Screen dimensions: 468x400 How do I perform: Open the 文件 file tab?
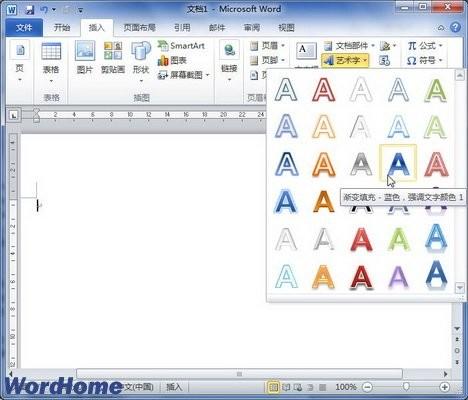(24, 28)
